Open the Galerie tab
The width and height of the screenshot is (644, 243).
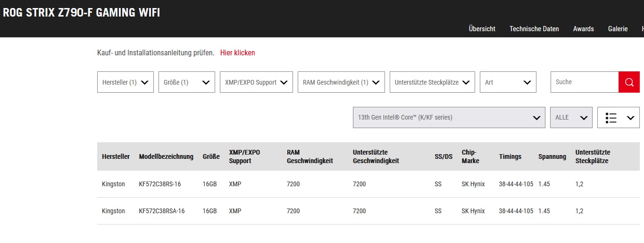pos(618,29)
